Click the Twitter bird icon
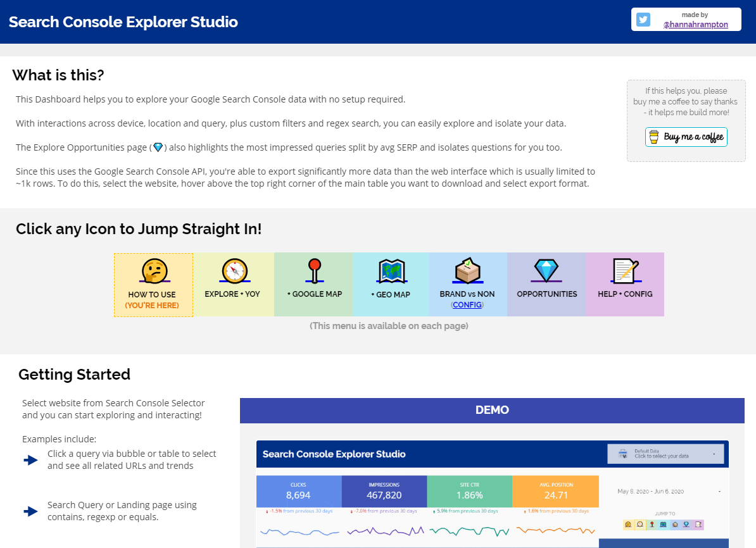This screenshot has height=548, width=756. [x=643, y=19]
